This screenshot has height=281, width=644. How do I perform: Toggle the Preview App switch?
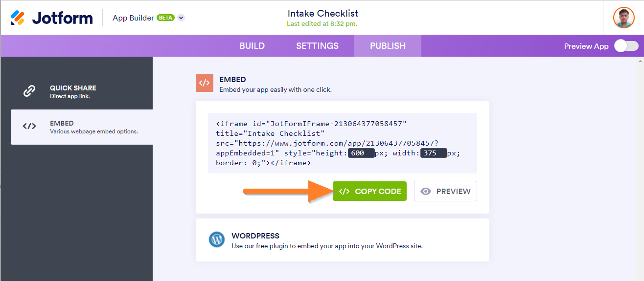pyautogui.click(x=626, y=46)
